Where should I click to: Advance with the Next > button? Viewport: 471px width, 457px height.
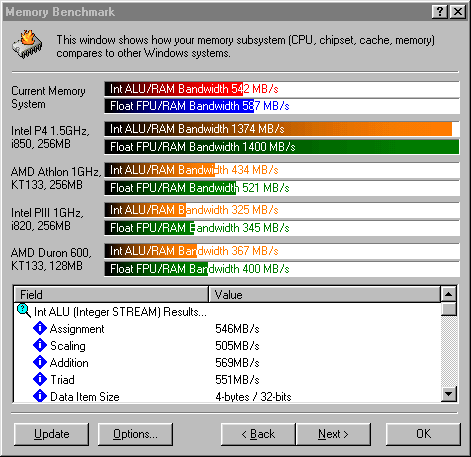click(333, 434)
